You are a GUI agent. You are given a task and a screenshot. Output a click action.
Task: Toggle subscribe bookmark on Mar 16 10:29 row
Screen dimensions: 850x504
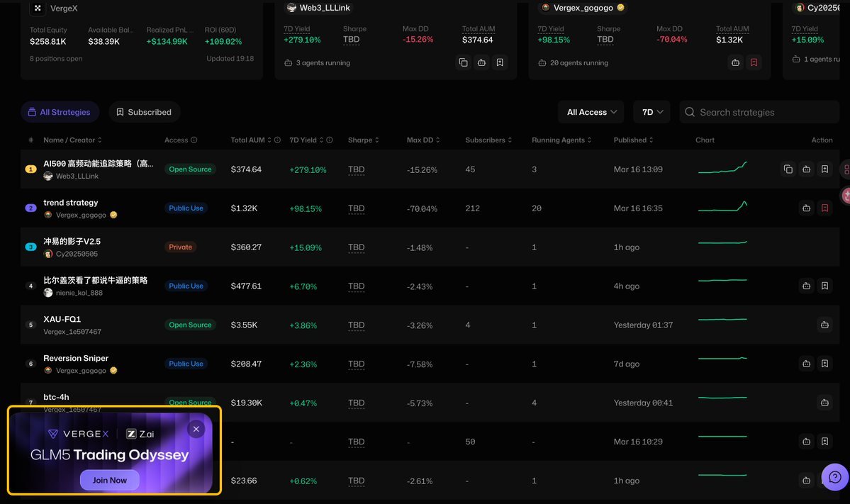click(824, 442)
